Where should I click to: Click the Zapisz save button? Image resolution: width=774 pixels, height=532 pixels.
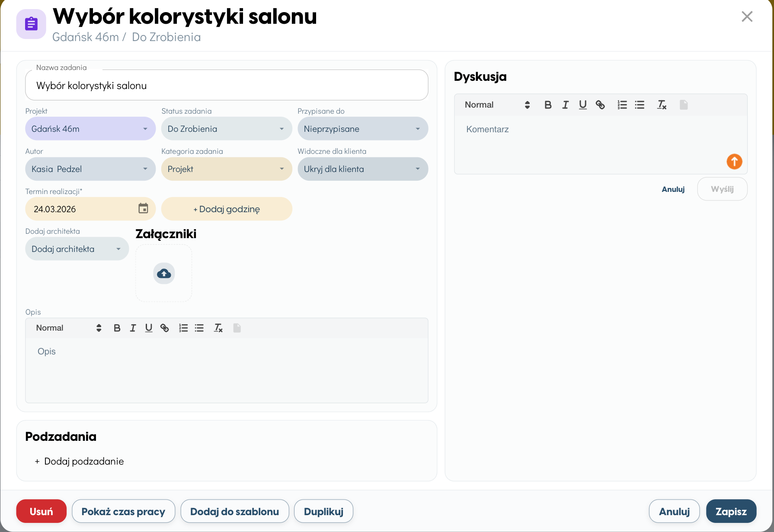[731, 511]
